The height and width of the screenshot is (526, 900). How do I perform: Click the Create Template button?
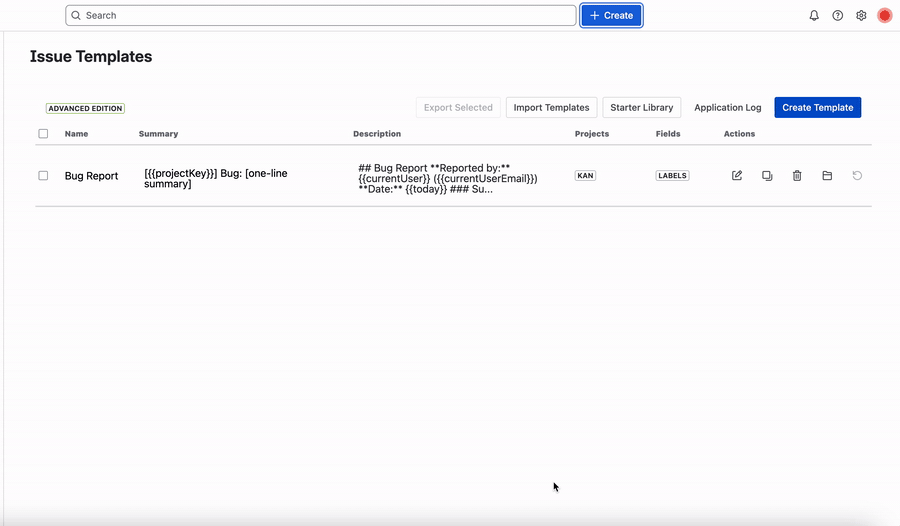pos(817,107)
